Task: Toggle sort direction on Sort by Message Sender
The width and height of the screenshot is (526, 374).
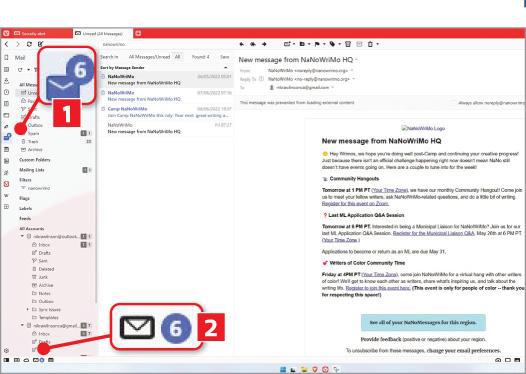Action: coord(226,67)
